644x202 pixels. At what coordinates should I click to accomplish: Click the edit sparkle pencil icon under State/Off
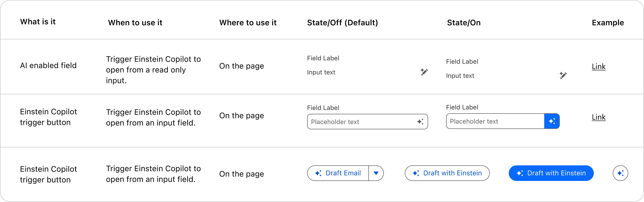tap(424, 72)
